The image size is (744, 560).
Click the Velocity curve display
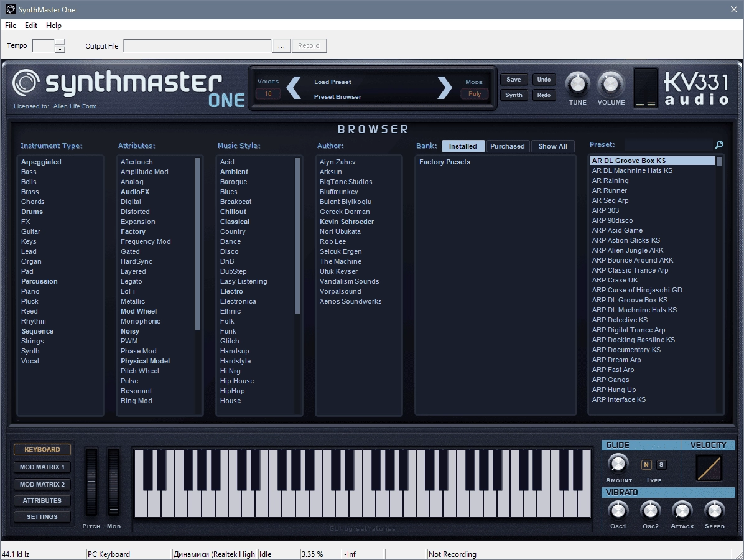[709, 468]
